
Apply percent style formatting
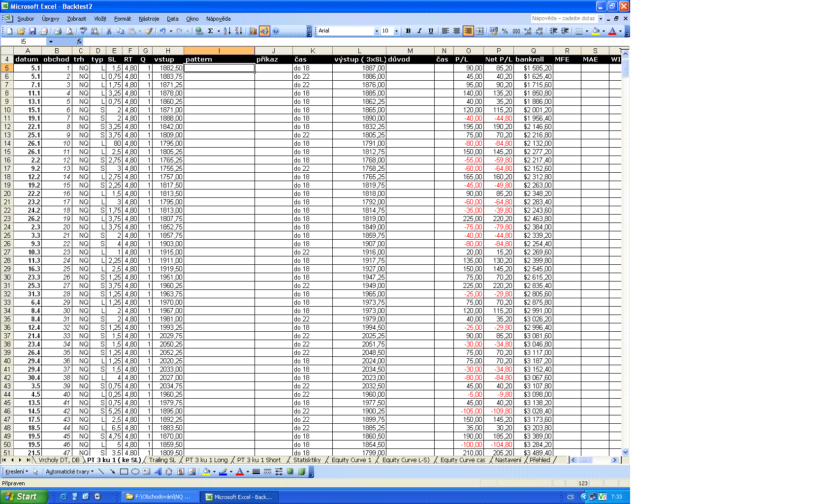[x=505, y=31]
